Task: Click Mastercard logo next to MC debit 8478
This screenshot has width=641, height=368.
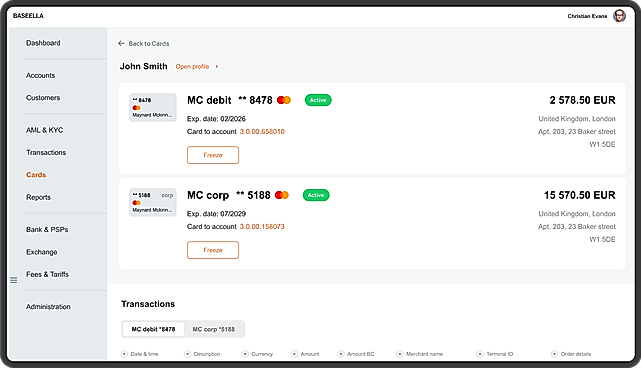Action: (x=284, y=100)
